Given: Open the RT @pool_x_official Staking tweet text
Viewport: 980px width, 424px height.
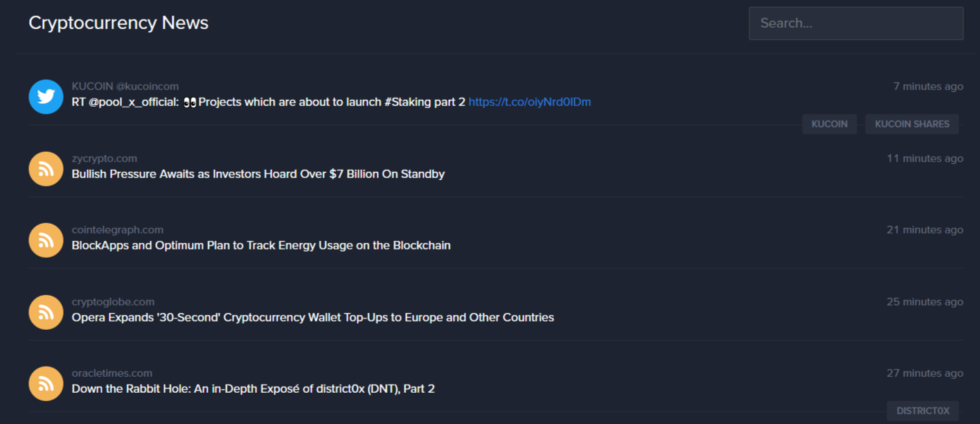Looking at the screenshot, I should pyautogui.click(x=269, y=102).
